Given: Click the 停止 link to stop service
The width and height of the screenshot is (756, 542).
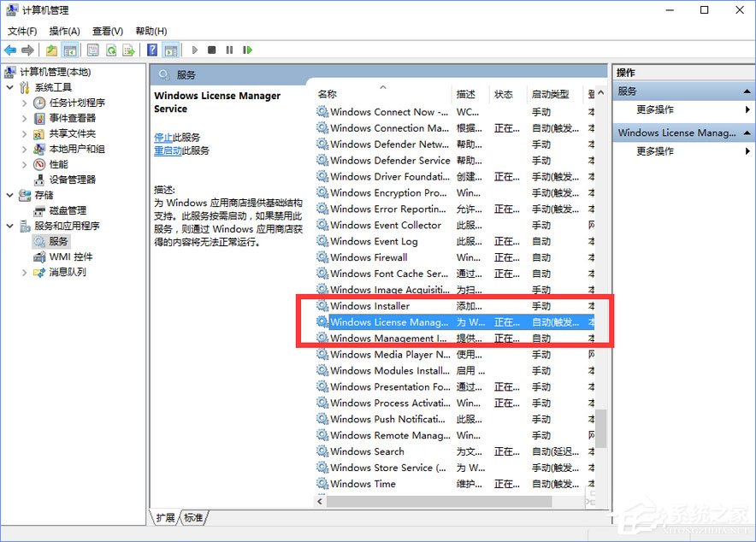Looking at the screenshot, I should (x=163, y=139).
